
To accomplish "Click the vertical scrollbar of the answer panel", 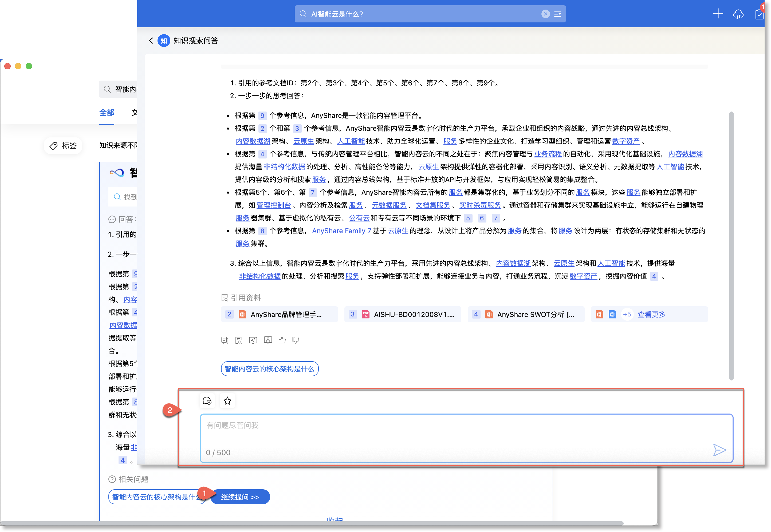I will click(731, 246).
